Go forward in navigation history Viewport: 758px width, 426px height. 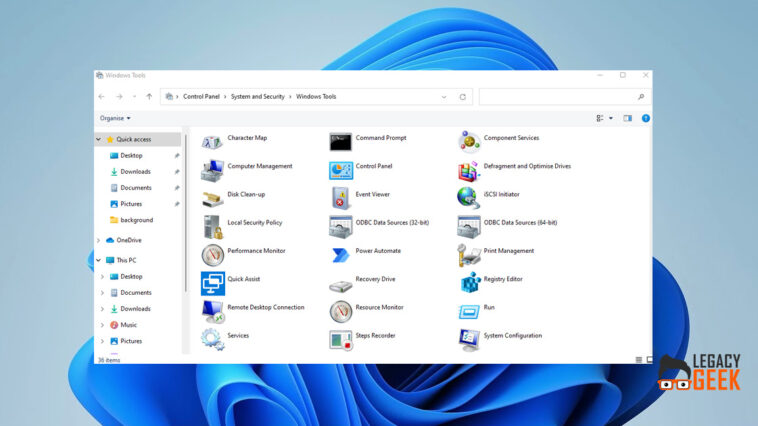click(x=119, y=97)
